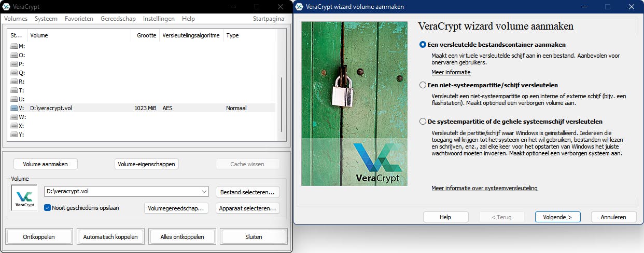The height and width of the screenshot is (253, 644).
Task: Click 'Volgende >' in the wizard
Action: point(557,217)
